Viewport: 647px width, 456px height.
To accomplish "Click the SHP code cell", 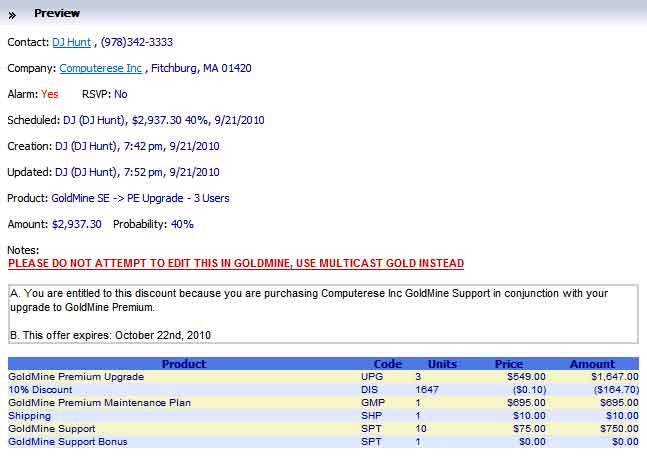I will [x=371, y=416].
